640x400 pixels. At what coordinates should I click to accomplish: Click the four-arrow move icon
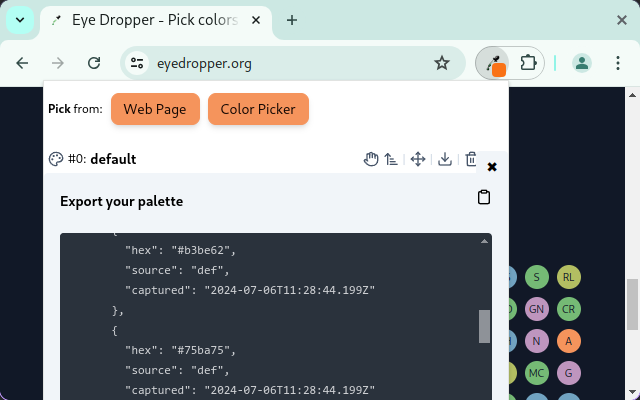click(418, 159)
